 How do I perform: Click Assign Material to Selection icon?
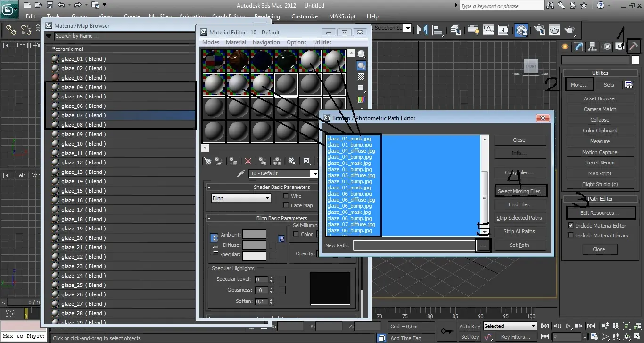pyautogui.click(x=233, y=161)
